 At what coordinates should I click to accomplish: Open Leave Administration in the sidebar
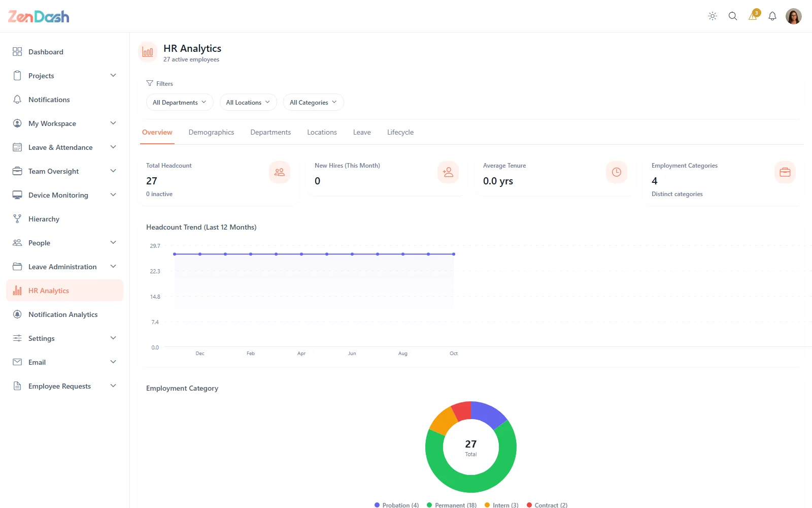65,267
